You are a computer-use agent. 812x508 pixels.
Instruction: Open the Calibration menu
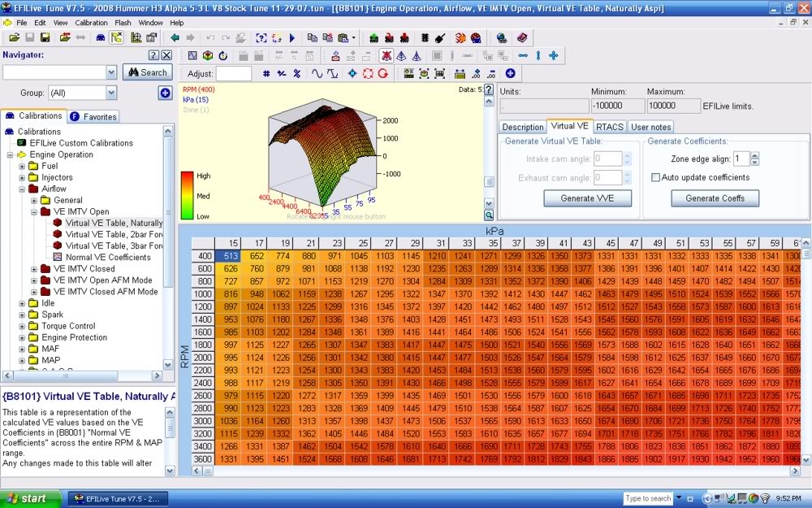91,23
